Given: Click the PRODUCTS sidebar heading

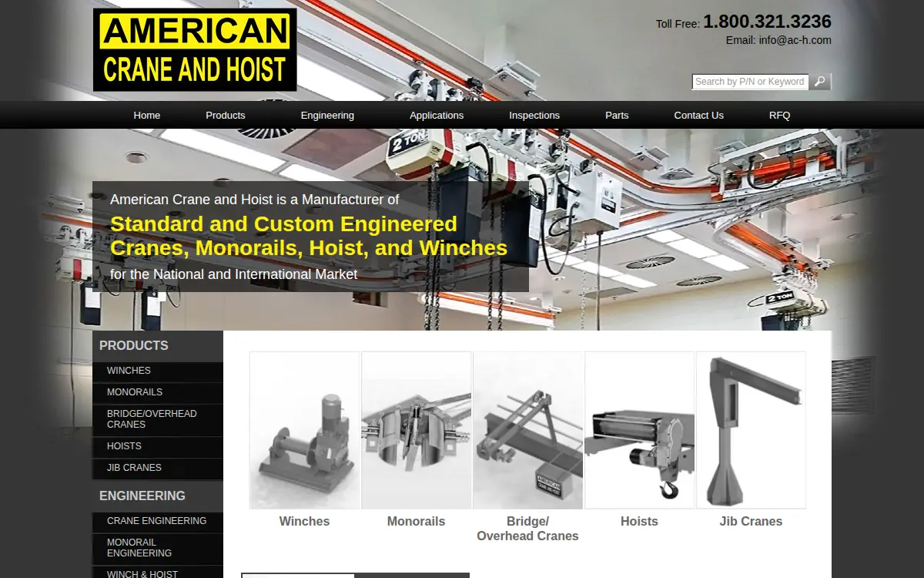Looking at the screenshot, I should point(134,345).
